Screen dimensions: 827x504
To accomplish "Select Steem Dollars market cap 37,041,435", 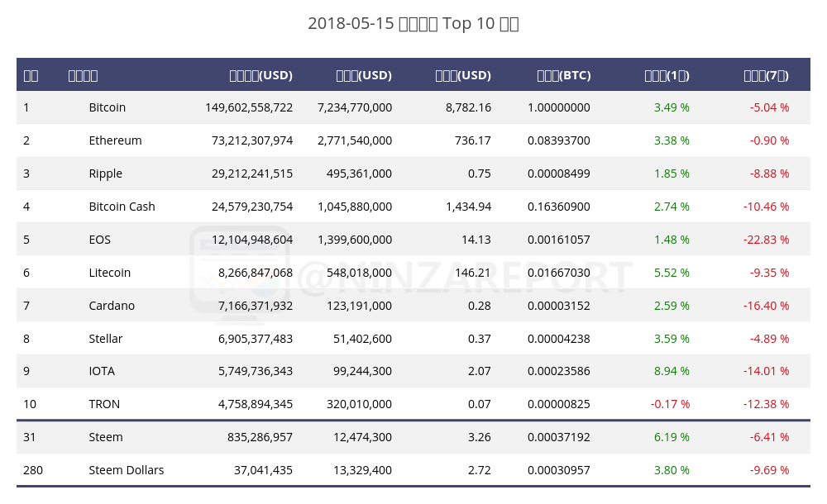I will click(263, 470).
